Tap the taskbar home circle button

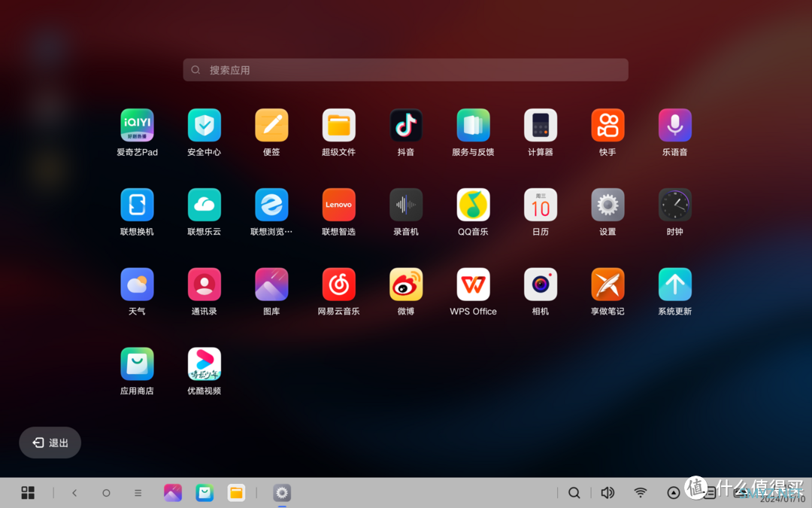(x=106, y=493)
